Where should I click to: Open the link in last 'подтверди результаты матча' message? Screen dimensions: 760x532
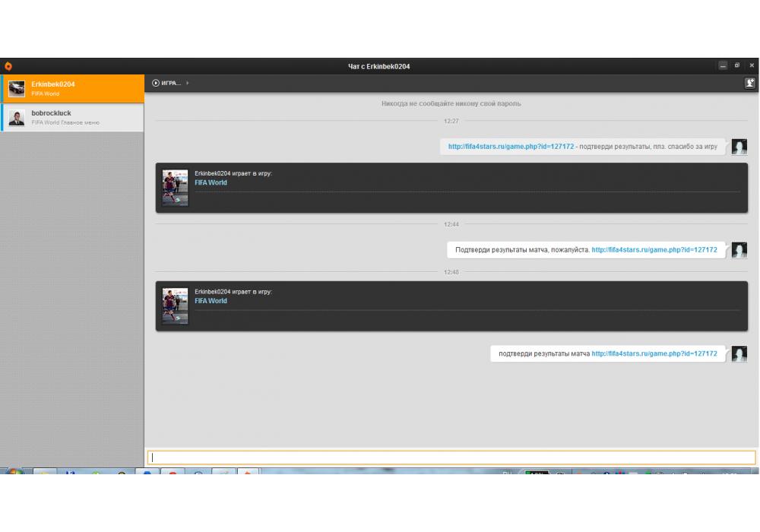click(x=654, y=353)
